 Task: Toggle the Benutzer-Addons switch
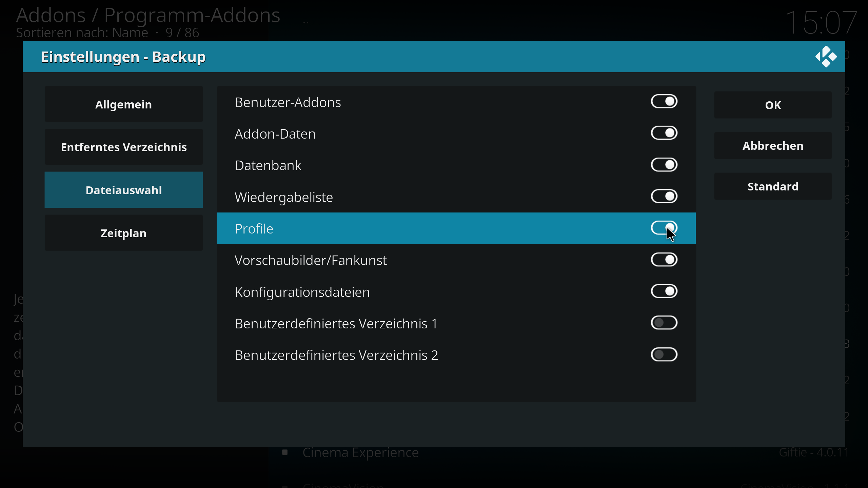pyautogui.click(x=664, y=101)
